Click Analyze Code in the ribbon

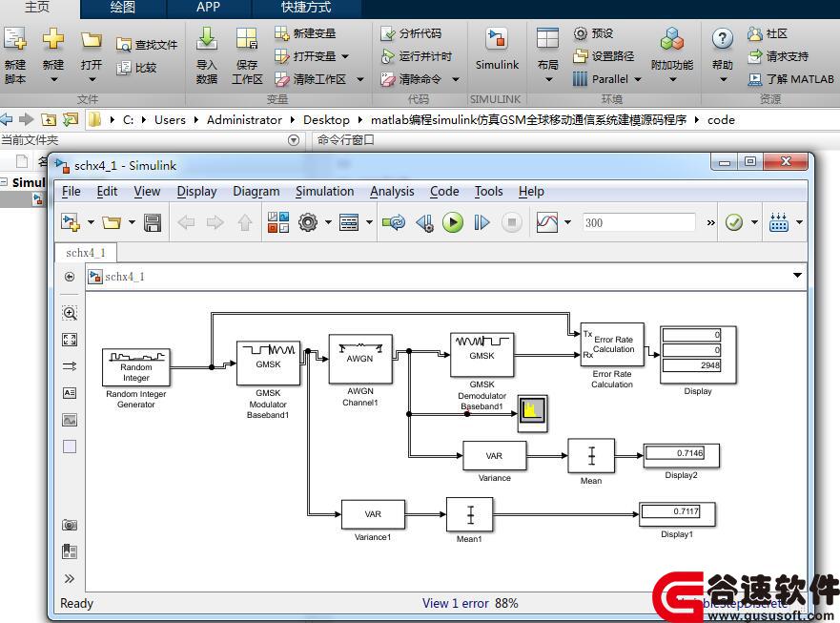411,33
